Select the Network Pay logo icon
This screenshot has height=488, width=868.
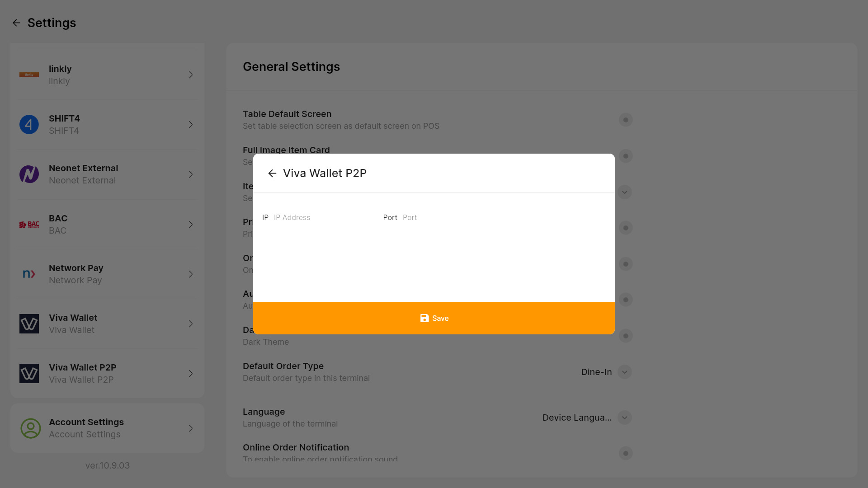coord(29,274)
